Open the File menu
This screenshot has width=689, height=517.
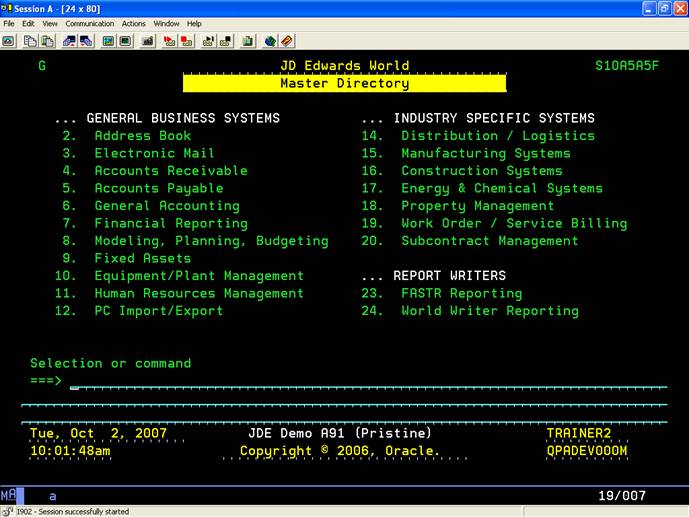[9, 24]
